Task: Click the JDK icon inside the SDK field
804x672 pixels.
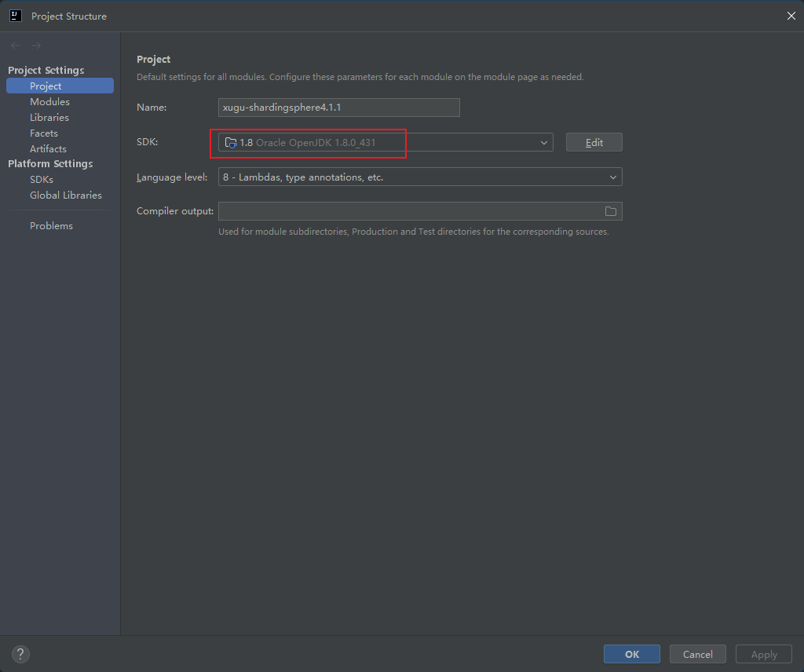Action: click(230, 142)
